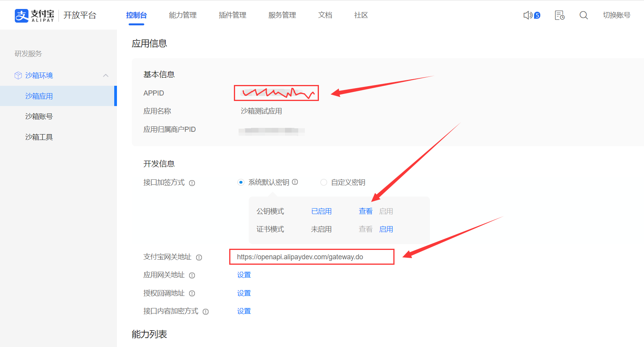The height and width of the screenshot is (347, 644).
Task: Click 设置 for 授权回调地址
Action: pos(244,293)
